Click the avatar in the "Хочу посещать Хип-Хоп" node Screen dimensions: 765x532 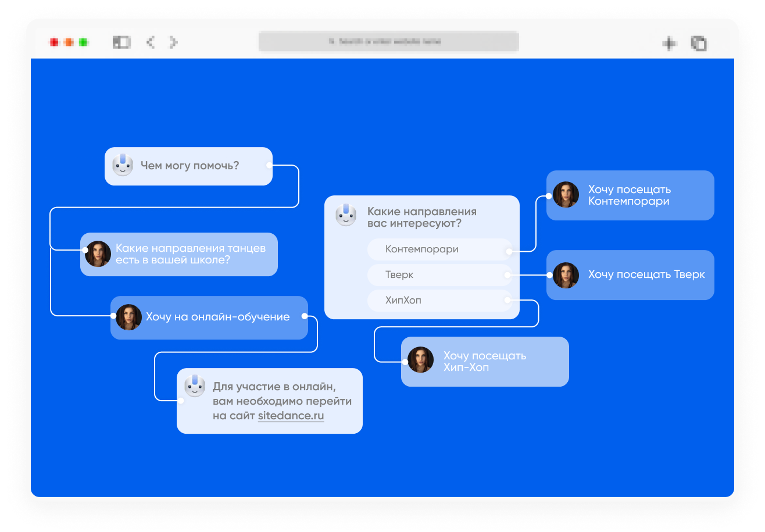pyautogui.click(x=420, y=360)
